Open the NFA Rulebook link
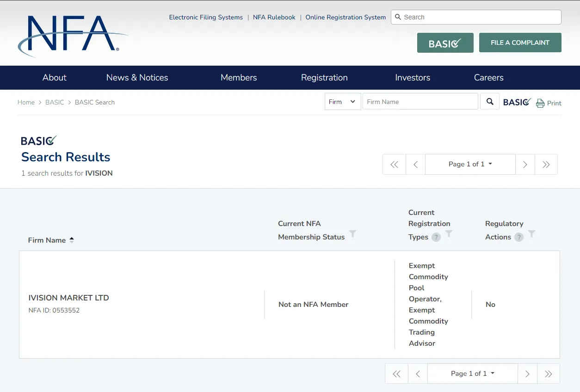 click(x=274, y=17)
